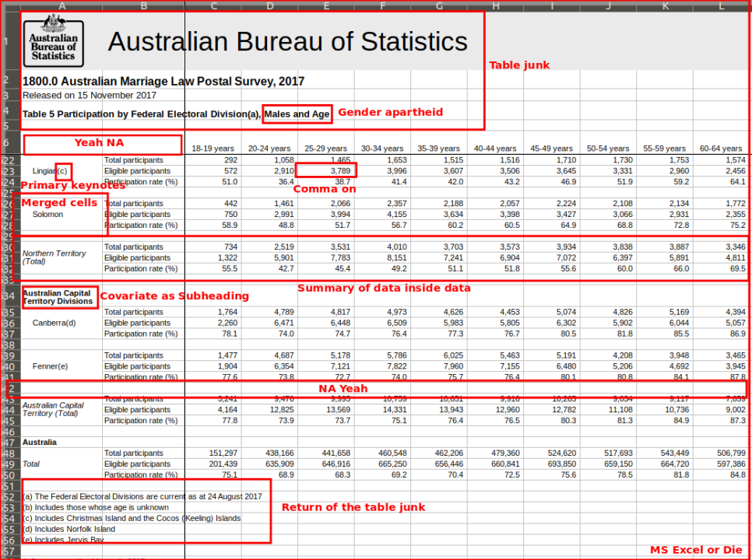Image resolution: width=752 pixels, height=560 pixels.
Task: Select column H header
Action: [495, 5]
